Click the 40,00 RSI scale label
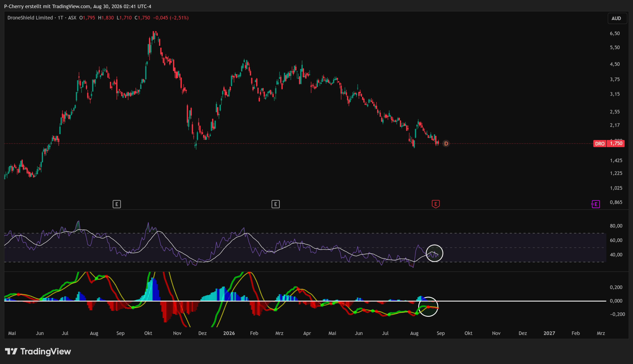Viewport: 633px width, 364px height. click(616, 255)
